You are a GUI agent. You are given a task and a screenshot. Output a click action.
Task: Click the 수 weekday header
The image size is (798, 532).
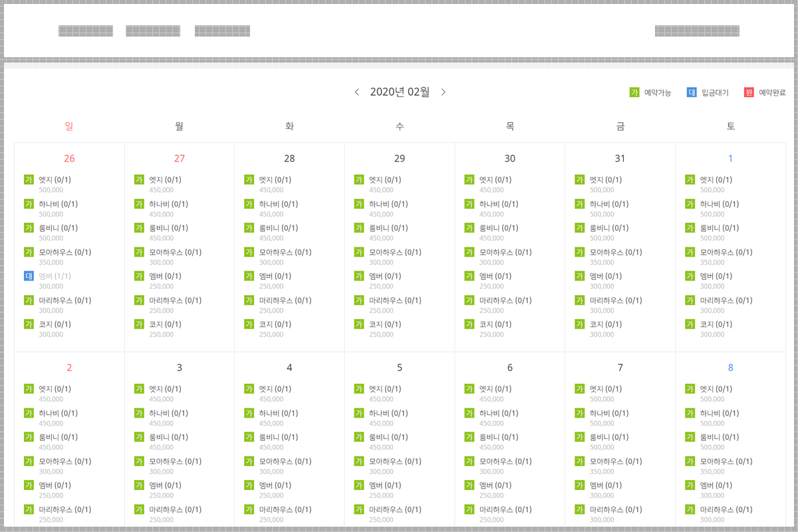click(400, 126)
